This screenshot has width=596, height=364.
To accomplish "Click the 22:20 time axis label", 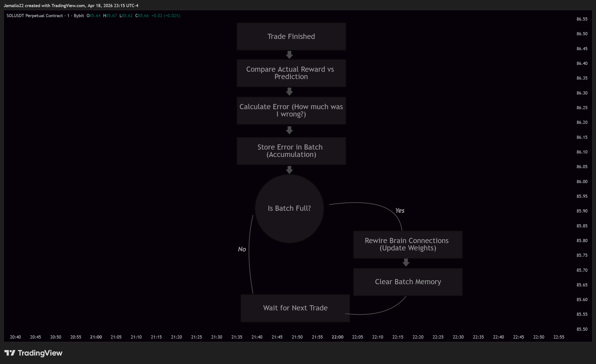I will click(x=418, y=337).
